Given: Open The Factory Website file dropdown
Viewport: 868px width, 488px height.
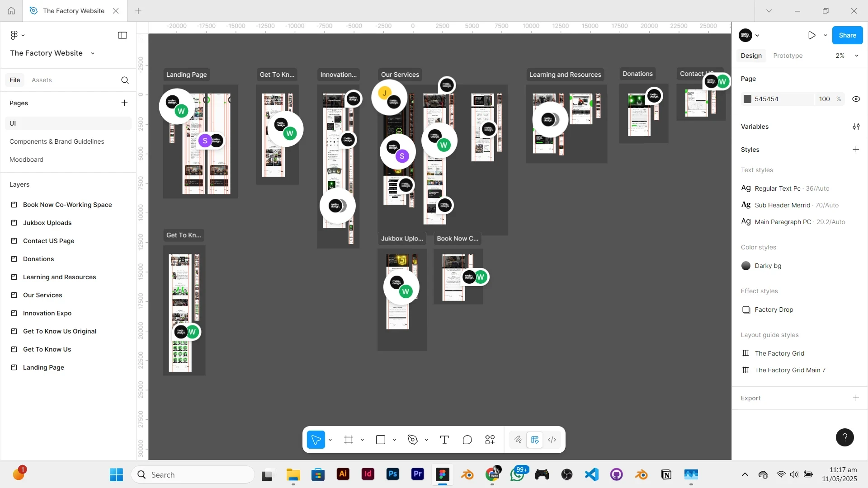Looking at the screenshot, I should click(93, 53).
